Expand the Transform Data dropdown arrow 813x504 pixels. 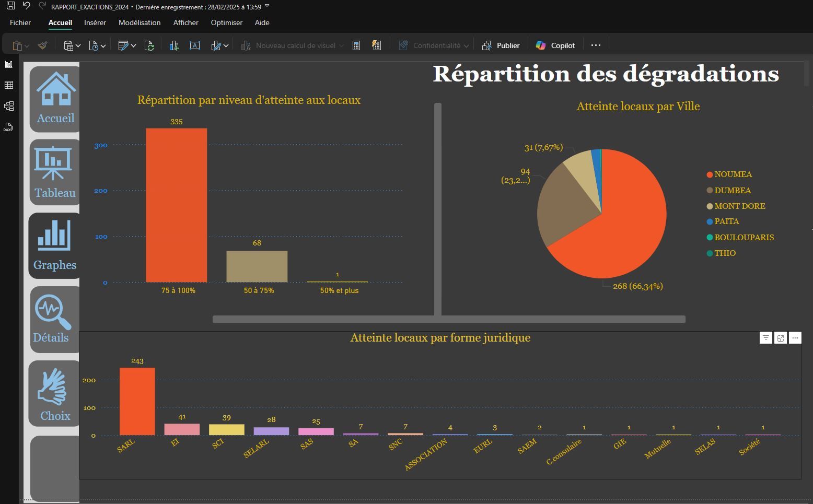tap(133, 46)
